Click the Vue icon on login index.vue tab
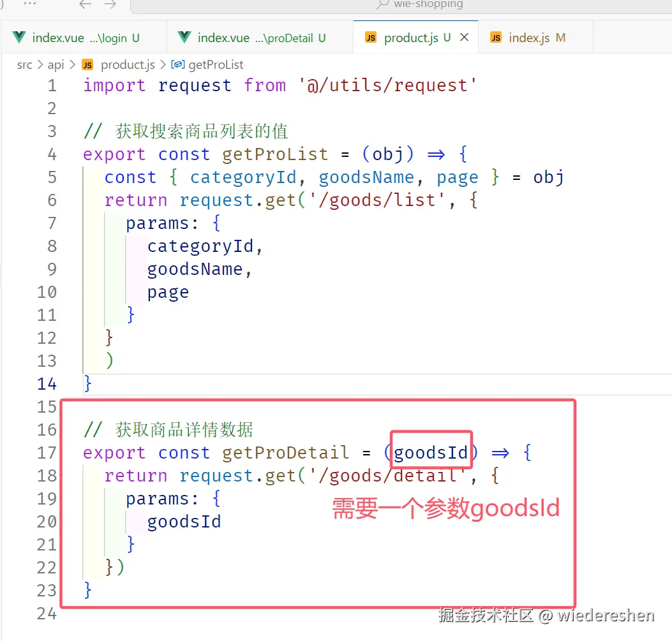Image resolution: width=672 pixels, height=641 pixels. tap(19, 38)
